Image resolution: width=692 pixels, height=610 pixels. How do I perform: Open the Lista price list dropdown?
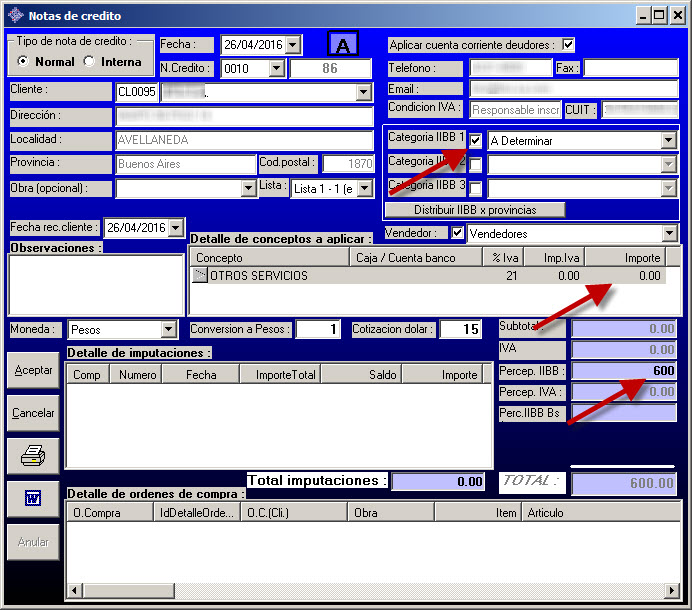coord(364,188)
